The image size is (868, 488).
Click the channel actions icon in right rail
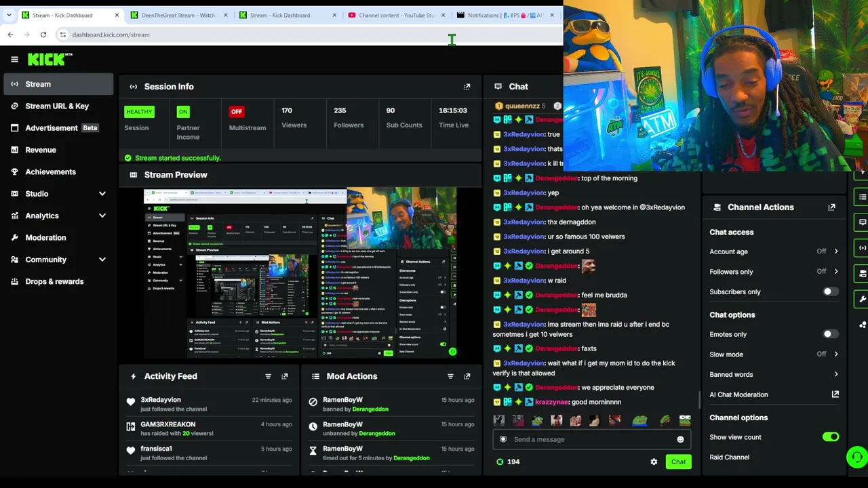point(863,274)
